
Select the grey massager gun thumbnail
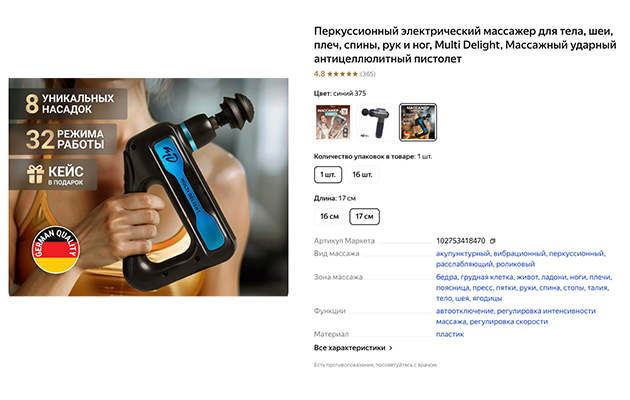(376, 122)
